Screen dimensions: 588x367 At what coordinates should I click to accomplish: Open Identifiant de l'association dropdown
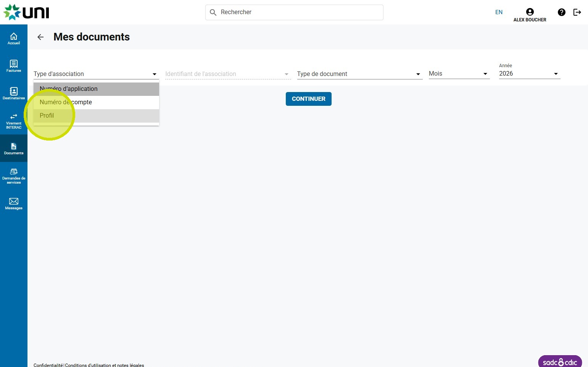coord(228,74)
